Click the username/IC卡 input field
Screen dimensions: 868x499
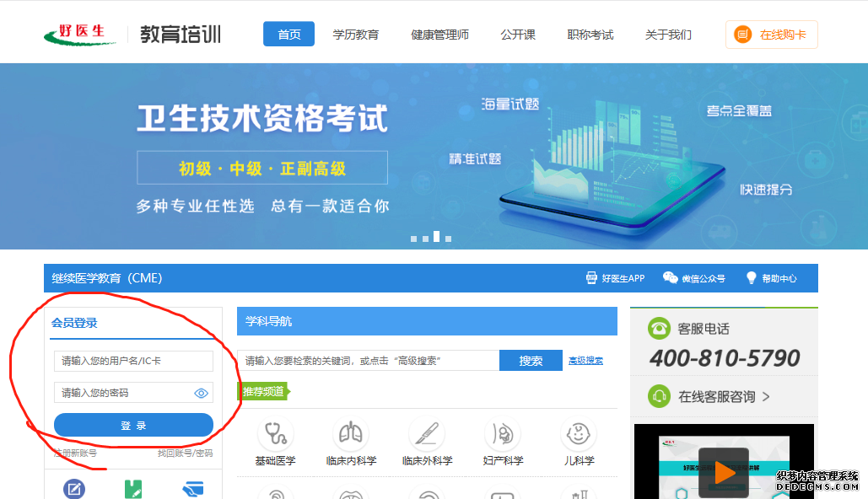(133, 361)
